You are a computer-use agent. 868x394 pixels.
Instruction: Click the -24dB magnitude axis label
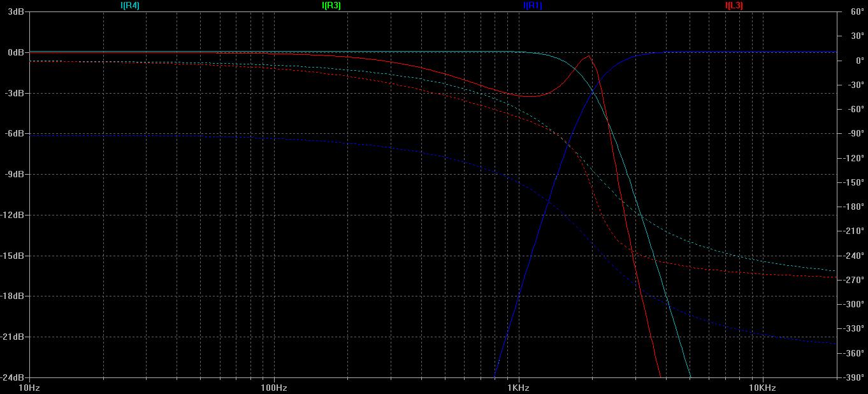coord(13,377)
